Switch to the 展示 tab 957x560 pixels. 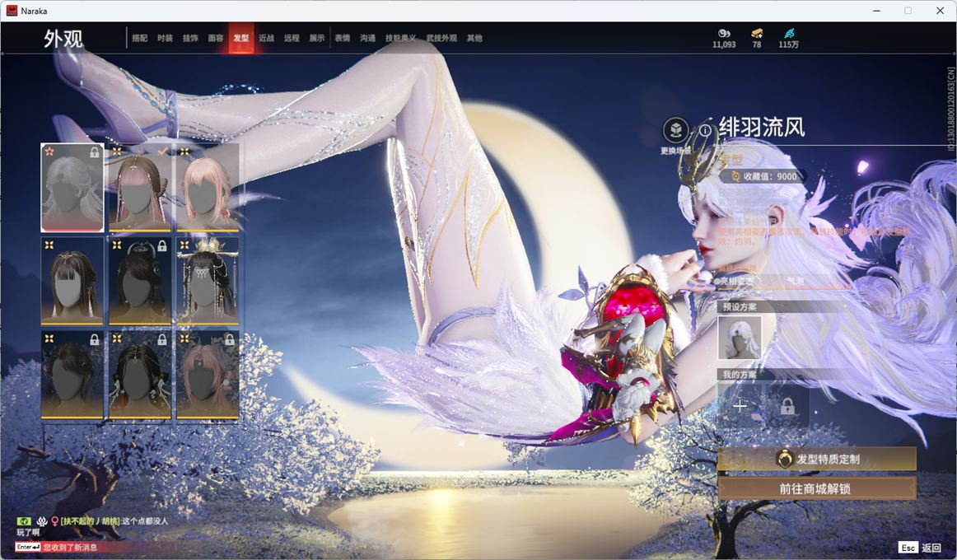pyautogui.click(x=317, y=38)
